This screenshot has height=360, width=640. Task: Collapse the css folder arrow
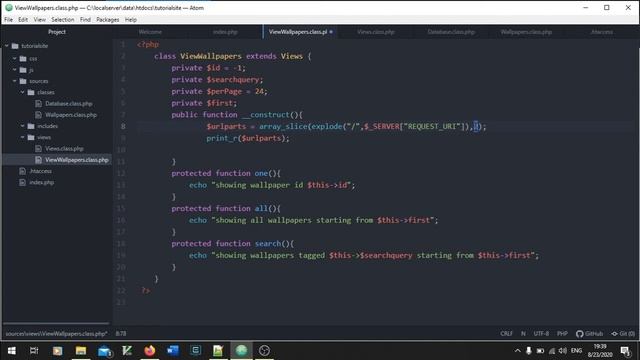[15, 58]
